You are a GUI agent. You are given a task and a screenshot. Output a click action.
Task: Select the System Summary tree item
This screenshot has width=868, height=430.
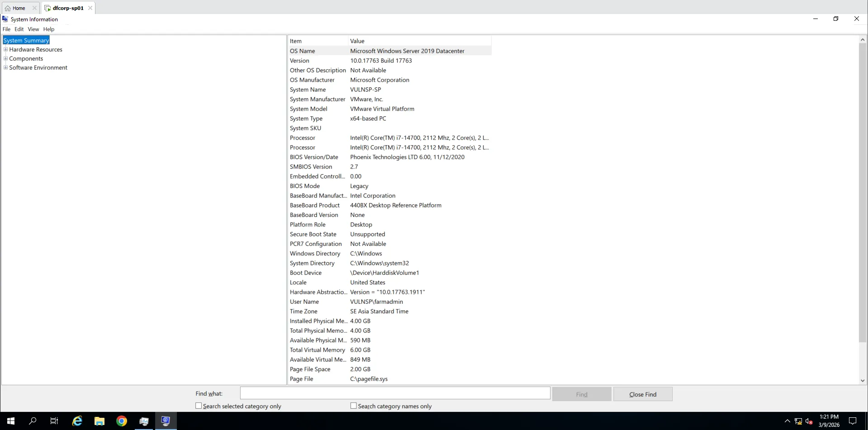(x=26, y=40)
